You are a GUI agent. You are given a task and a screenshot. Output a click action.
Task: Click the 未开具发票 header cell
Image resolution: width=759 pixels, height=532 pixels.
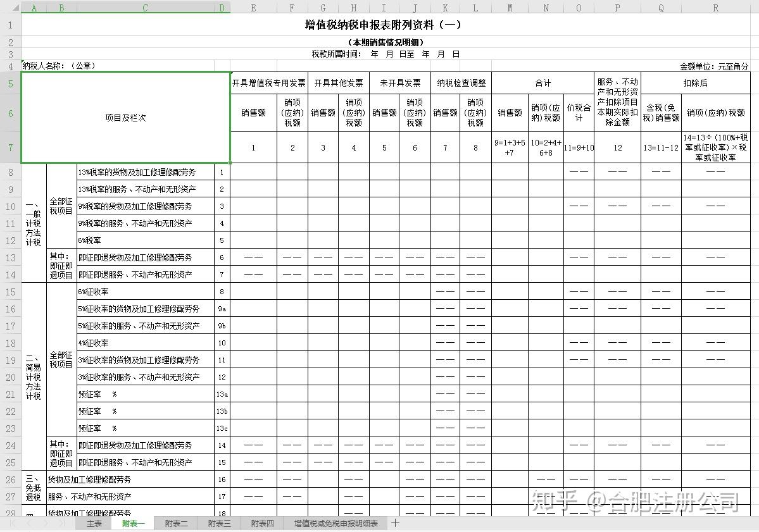[x=400, y=84]
